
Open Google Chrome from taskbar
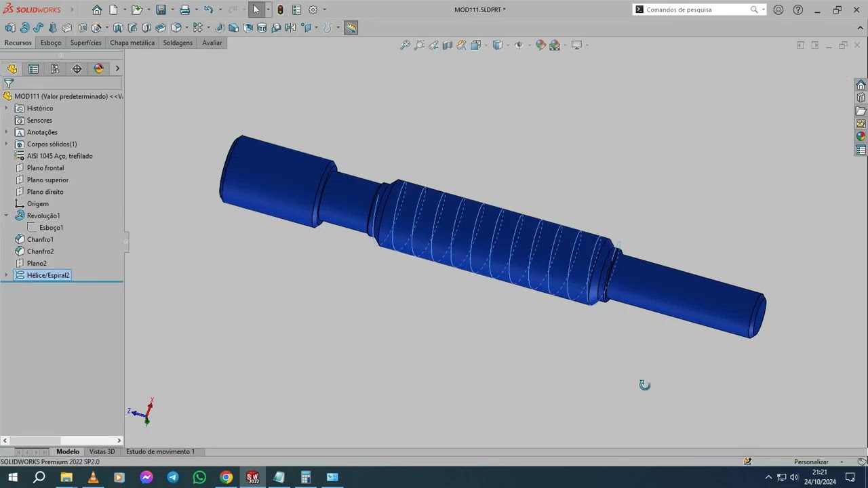pos(226,477)
